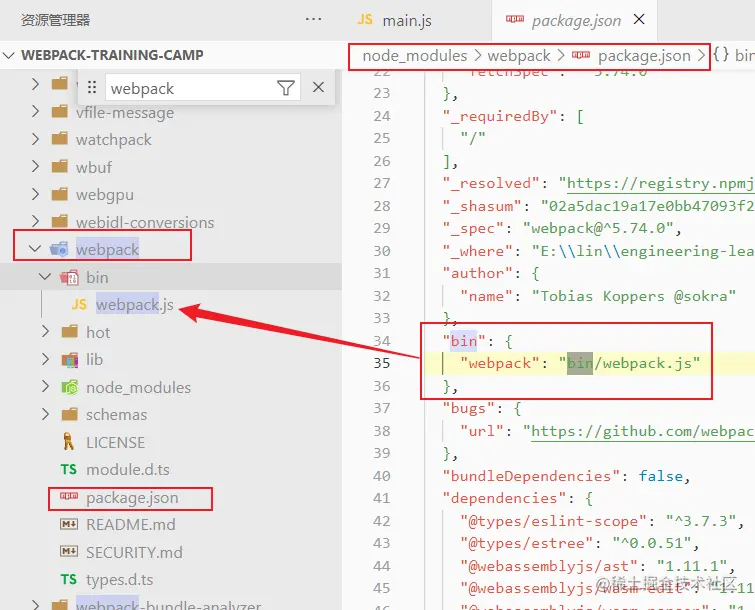Expand the schemas folder chevron
The width and height of the screenshot is (755, 610).
pos(46,414)
